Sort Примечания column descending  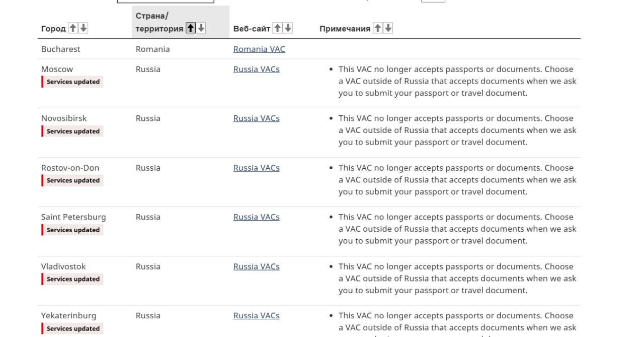[388, 29]
